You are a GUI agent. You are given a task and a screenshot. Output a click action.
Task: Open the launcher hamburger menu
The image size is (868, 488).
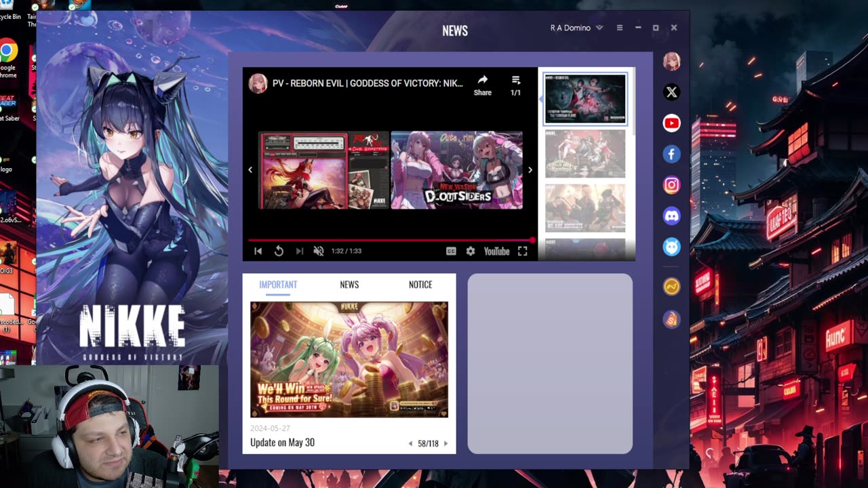619,28
